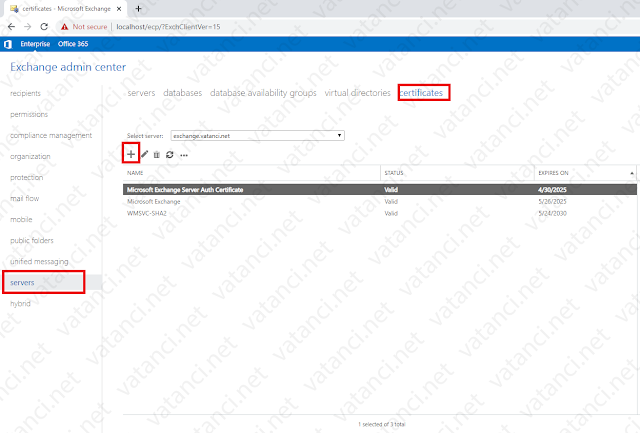The height and width of the screenshot is (433, 640).
Task: Select Microsoft Exchange Server Auth Certificate row
Action: pos(380,189)
